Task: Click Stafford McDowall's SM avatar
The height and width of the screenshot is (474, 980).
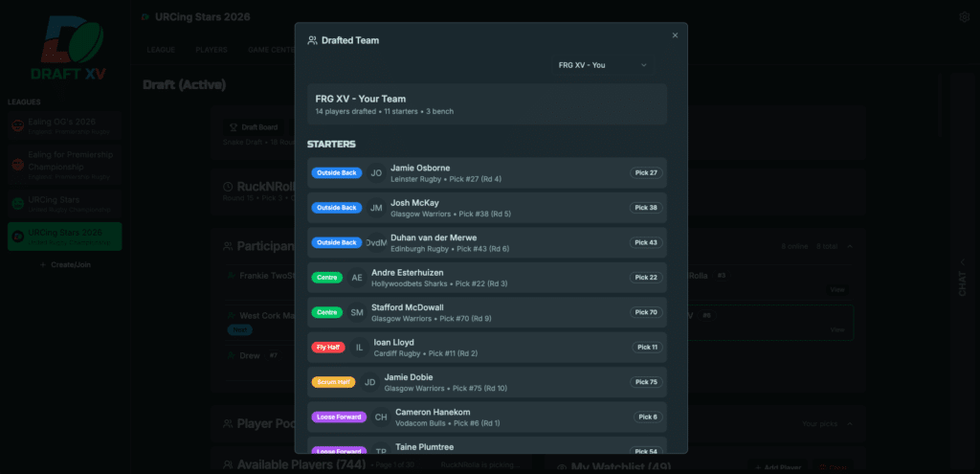Action: (x=357, y=312)
